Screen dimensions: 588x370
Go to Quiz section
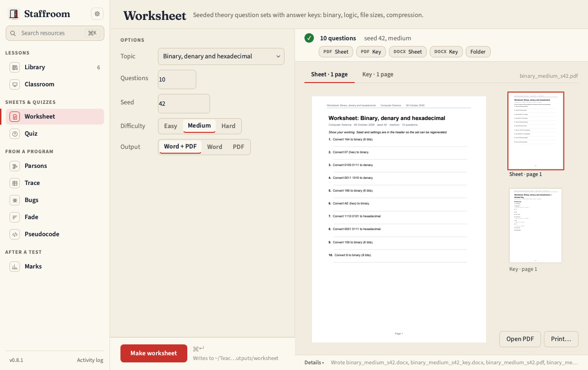pyautogui.click(x=55, y=134)
